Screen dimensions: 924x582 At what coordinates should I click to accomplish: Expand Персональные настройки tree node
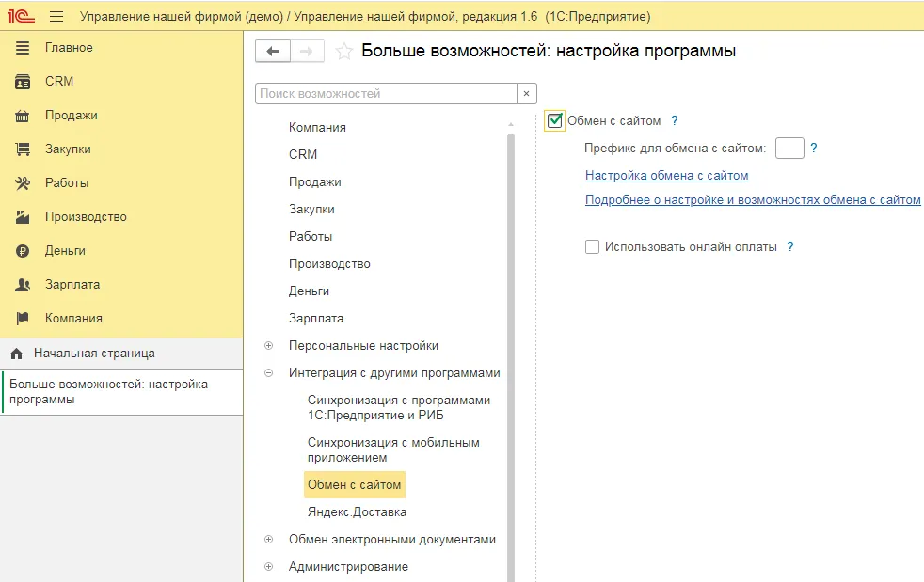pyautogui.click(x=269, y=346)
